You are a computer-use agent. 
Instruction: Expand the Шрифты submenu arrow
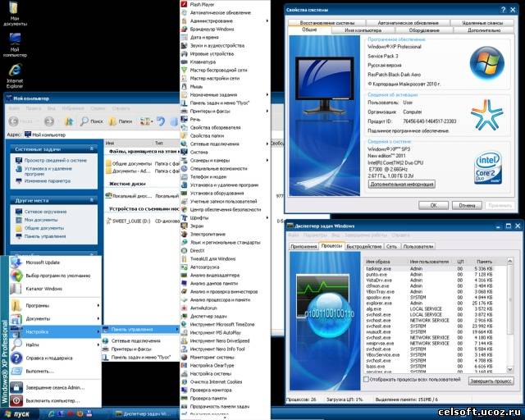coord(267,217)
